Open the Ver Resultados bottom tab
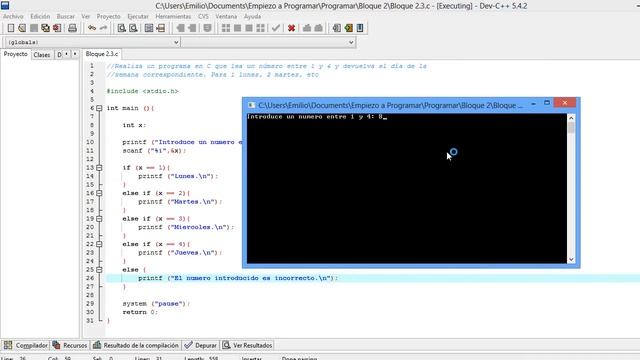The image size is (640, 360). (247, 345)
